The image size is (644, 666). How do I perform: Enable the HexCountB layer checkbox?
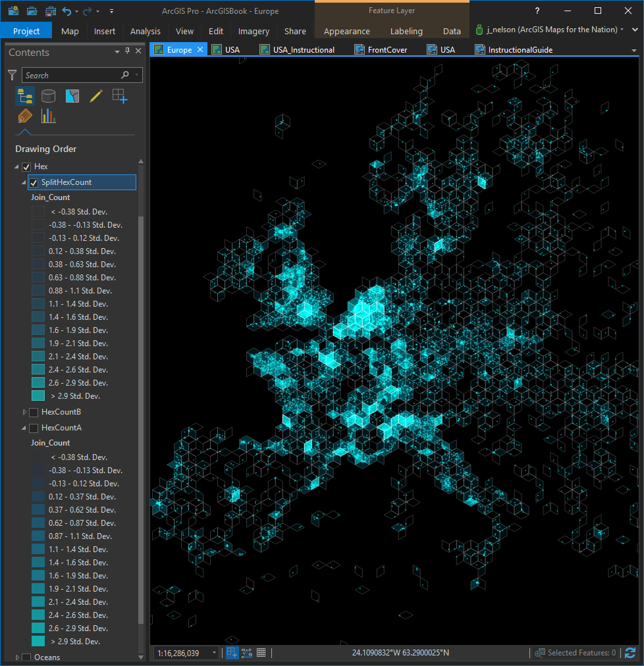click(x=34, y=413)
